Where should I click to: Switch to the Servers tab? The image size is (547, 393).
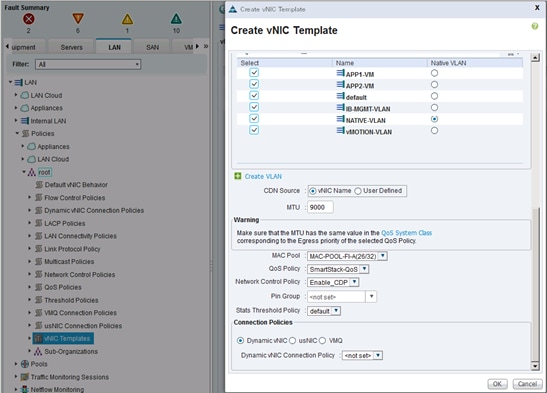point(72,47)
